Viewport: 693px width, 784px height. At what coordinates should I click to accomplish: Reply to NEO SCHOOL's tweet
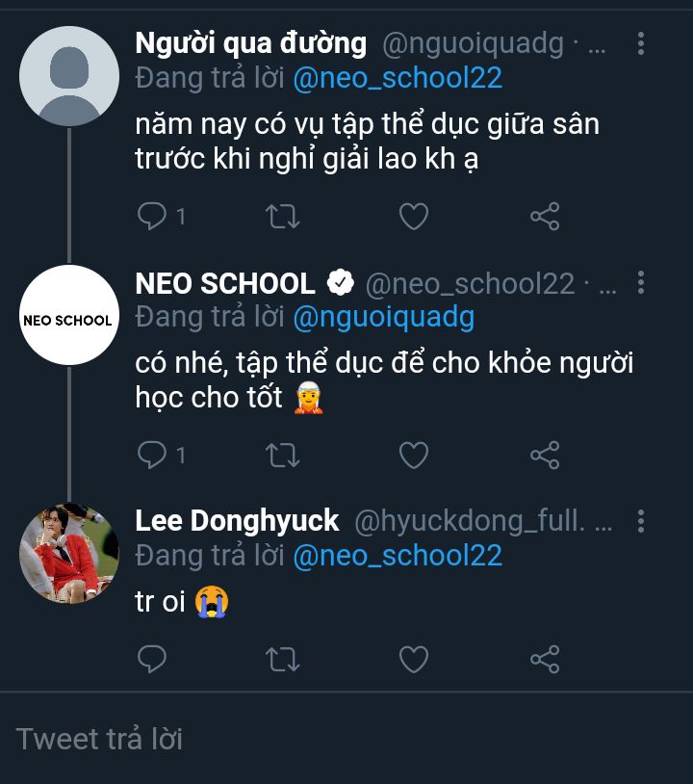pos(152,455)
